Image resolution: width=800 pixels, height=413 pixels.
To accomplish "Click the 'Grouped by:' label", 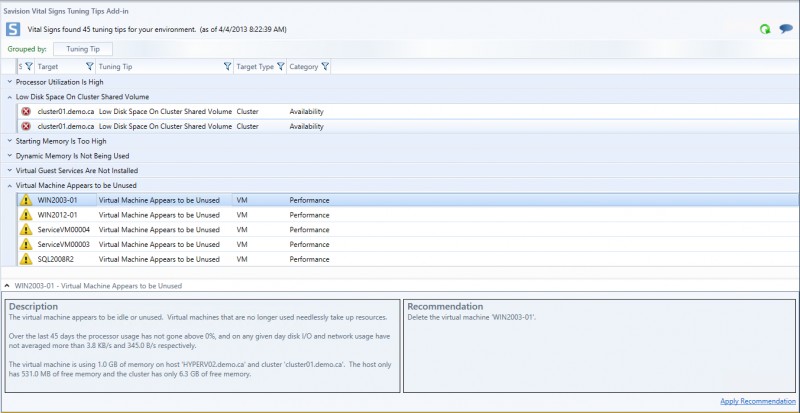I will click(x=27, y=49).
